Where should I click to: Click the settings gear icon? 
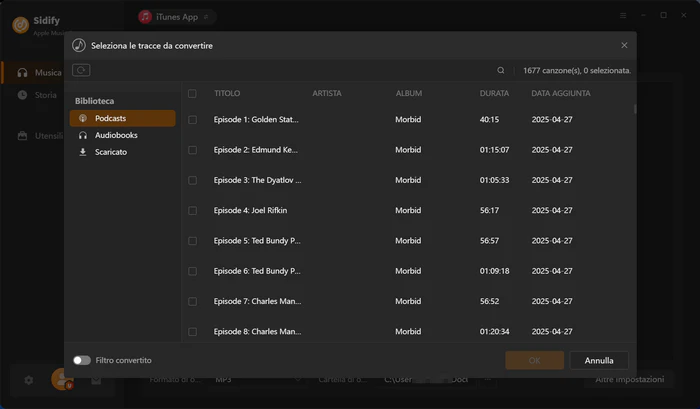[29, 380]
